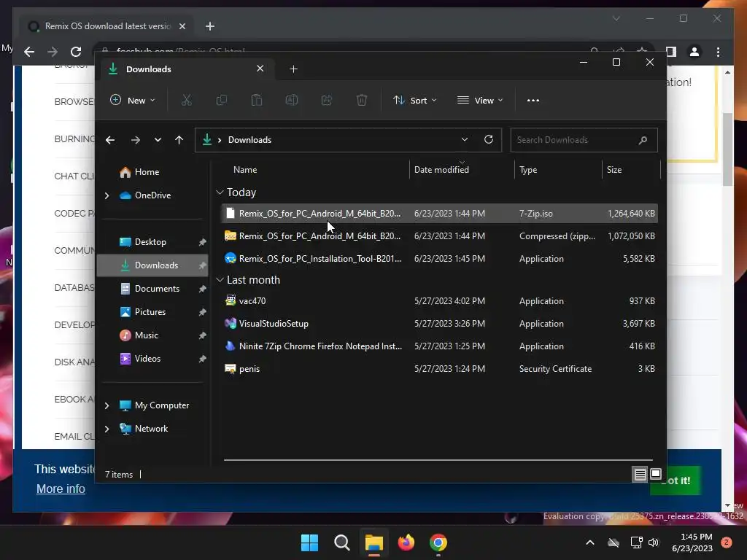
Task: Go back in File Explorer navigation
Action: coord(110,140)
